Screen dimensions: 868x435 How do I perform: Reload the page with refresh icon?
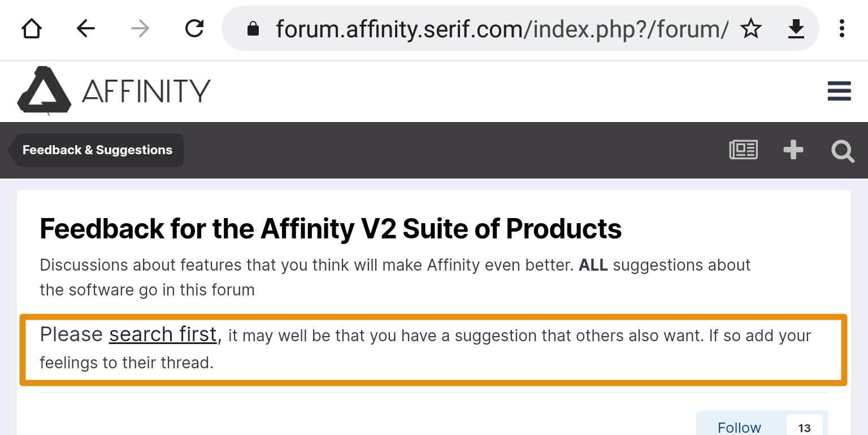194,28
